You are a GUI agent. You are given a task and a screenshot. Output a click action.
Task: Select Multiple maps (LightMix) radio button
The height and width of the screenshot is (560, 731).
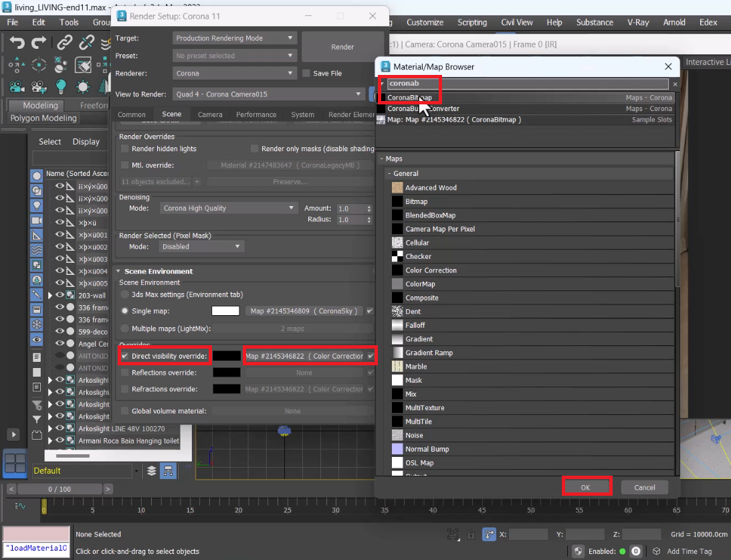coord(124,329)
